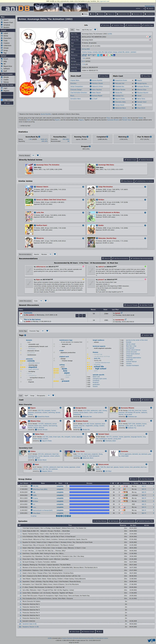Collapse the Cast section minus toggle
156x644 pixels.
tap(49, 396)
